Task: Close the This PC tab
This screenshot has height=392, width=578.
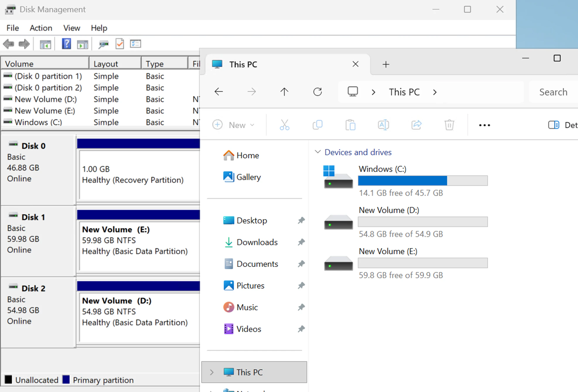Action: pyautogui.click(x=355, y=64)
